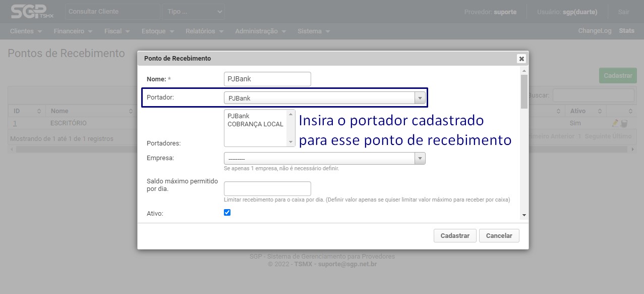Viewport: 644px width, 294px height.
Task: Open the Portador dropdown
Action: click(x=324, y=98)
